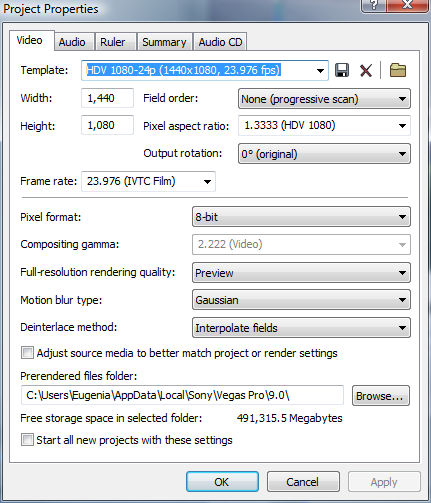Click the help question mark button

tap(374, 5)
